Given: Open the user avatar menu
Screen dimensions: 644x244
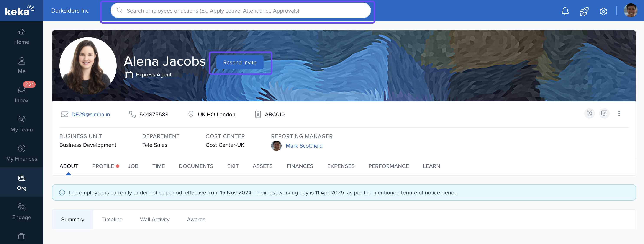Looking at the screenshot, I should click(630, 10).
